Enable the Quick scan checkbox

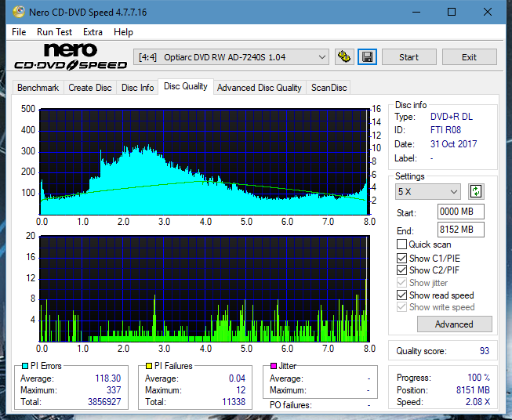point(401,244)
